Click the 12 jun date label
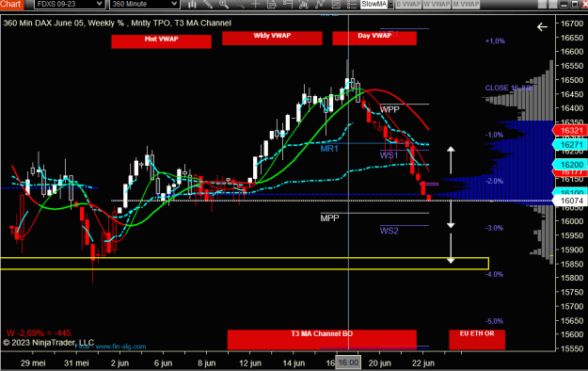This screenshot has height=371, width=588. [250, 363]
